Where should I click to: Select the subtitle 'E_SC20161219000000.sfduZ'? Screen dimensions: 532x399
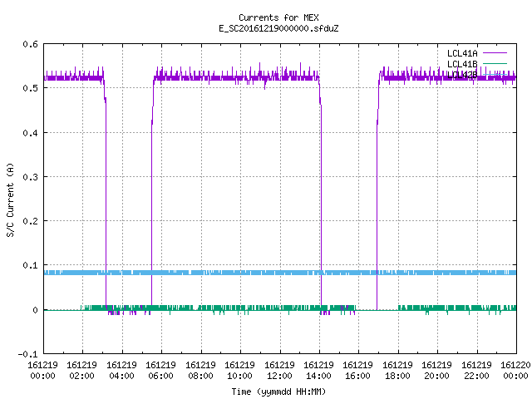click(x=278, y=28)
